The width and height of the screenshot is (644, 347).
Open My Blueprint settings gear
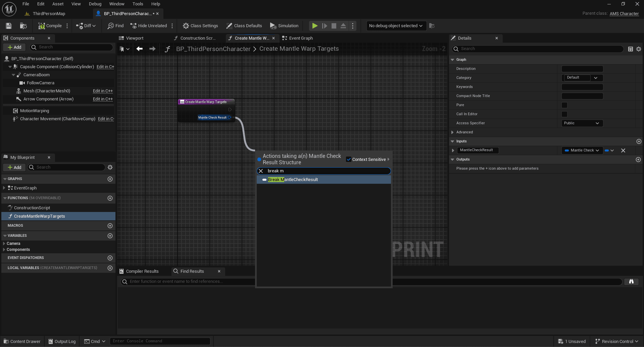pyautogui.click(x=110, y=167)
